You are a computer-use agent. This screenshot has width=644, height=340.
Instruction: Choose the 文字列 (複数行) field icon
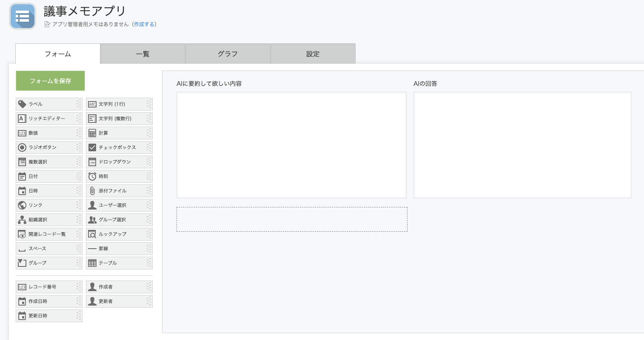92,119
